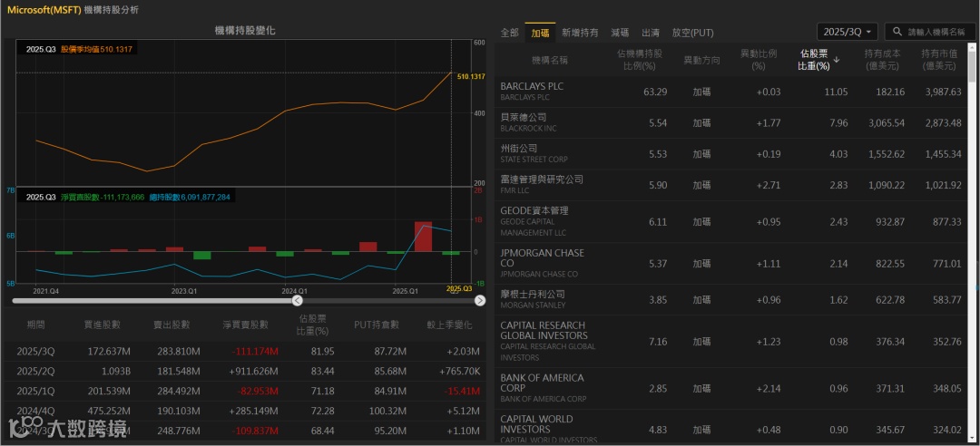Click the 2024.Q1 label on chart axis
This screenshot has height=446, width=980.
294,291
